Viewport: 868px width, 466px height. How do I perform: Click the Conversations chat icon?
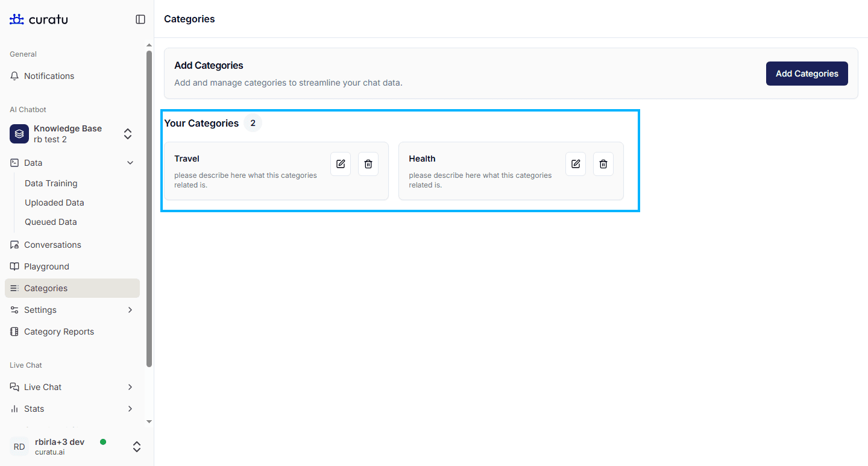[14, 245]
